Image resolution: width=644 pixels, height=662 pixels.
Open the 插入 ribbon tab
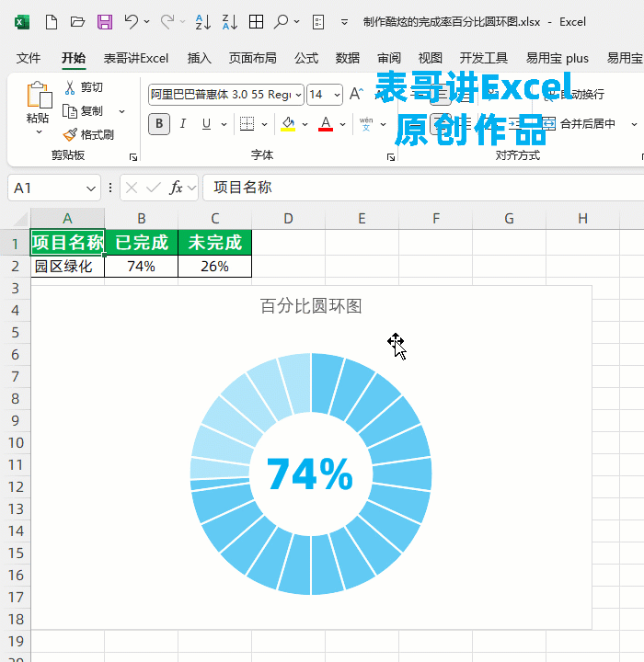(199, 58)
